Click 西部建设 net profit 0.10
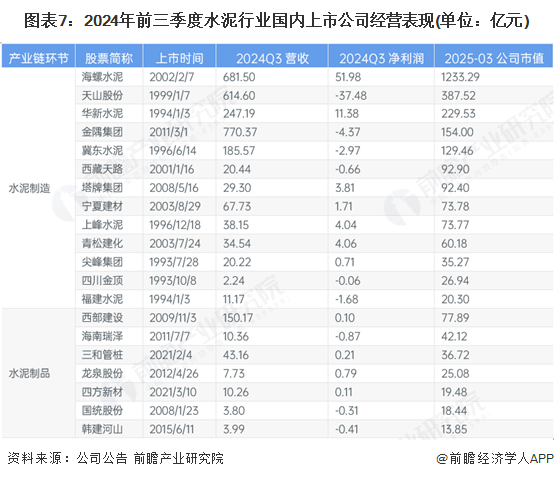 344,318
